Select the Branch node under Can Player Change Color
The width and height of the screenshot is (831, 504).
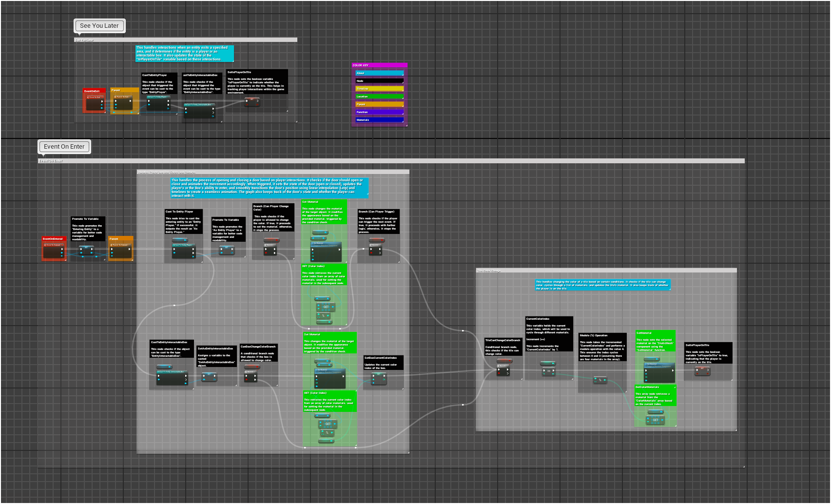coord(270,250)
